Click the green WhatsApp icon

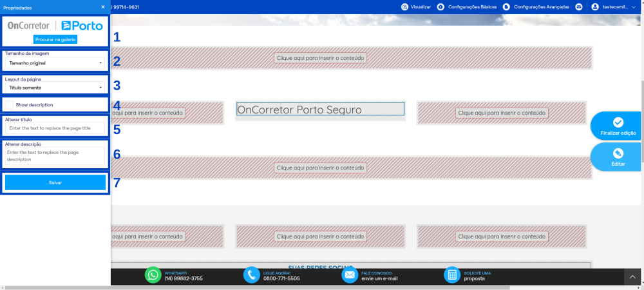tap(153, 275)
